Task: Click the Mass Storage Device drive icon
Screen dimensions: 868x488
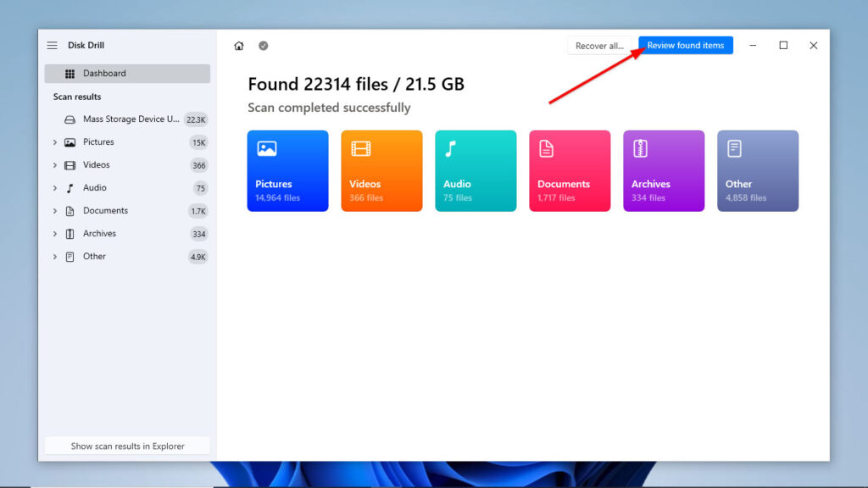Action: tap(70, 119)
